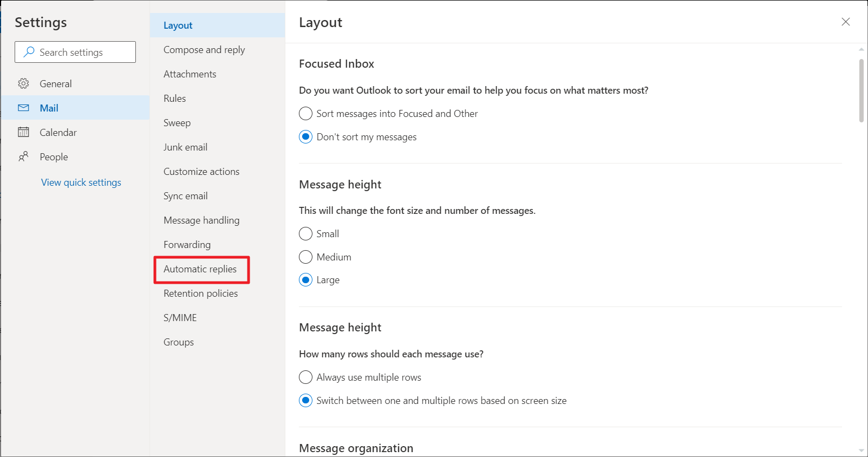Go to General settings category
Image resolution: width=868 pixels, height=457 pixels.
coord(75,83)
